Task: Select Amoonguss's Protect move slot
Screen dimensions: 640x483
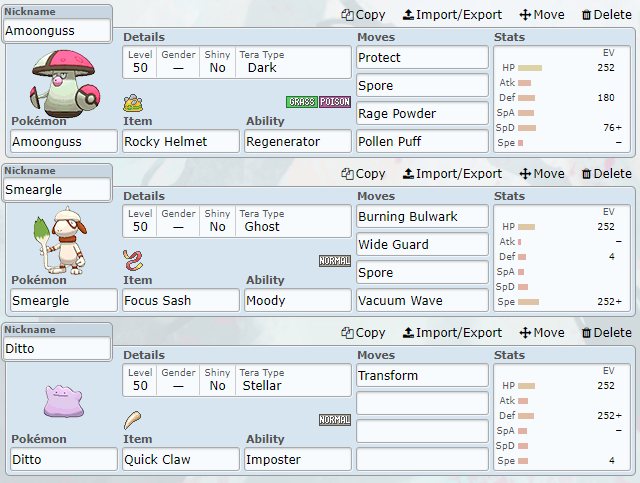Action: (x=422, y=58)
